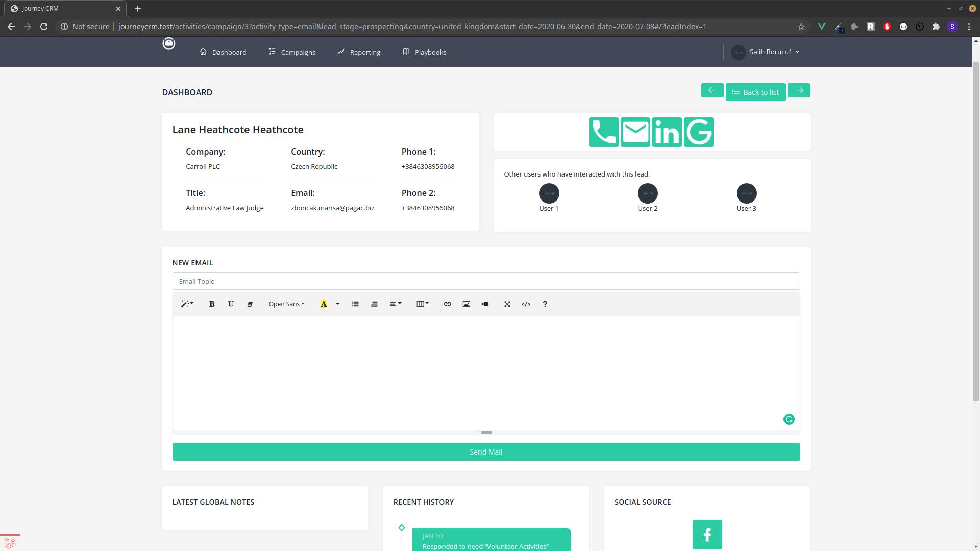Screen dimensions: 980x551
Task: Bookmark page with the star icon
Action: pos(801,27)
